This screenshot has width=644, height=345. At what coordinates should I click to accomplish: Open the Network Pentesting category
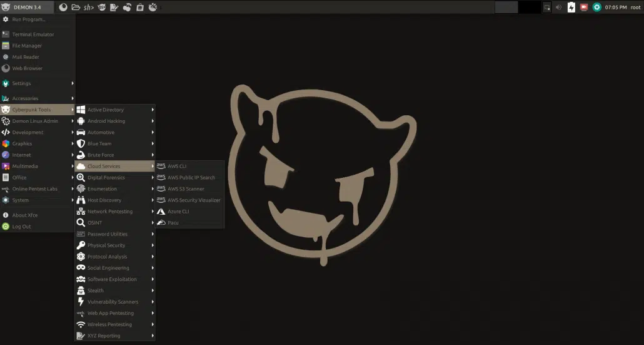coord(115,212)
